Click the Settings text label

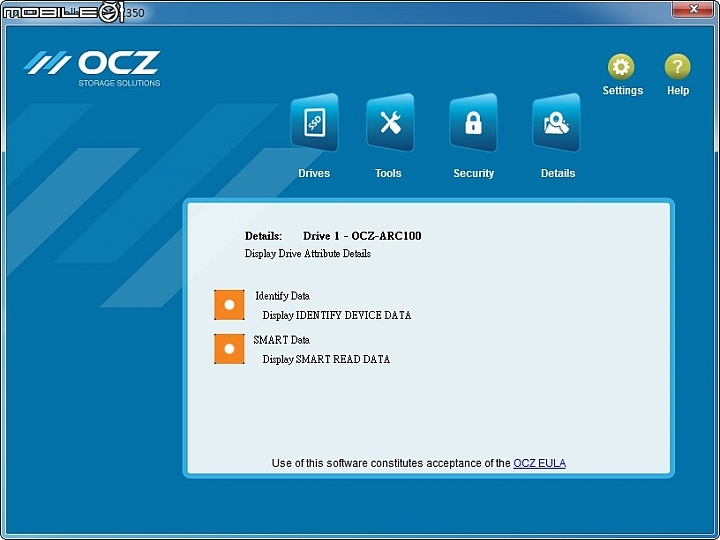coord(623,90)
